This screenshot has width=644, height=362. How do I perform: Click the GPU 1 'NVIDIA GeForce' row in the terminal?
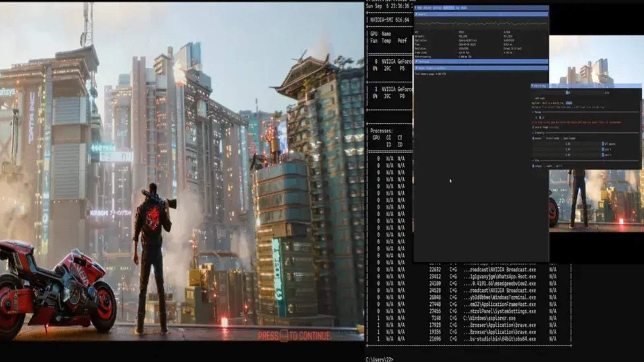(393, 89)
